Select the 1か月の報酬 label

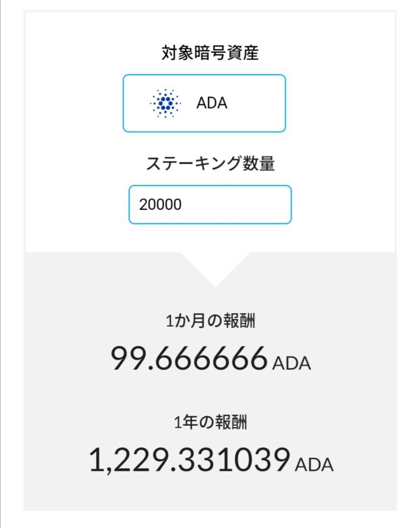(210, 321)
